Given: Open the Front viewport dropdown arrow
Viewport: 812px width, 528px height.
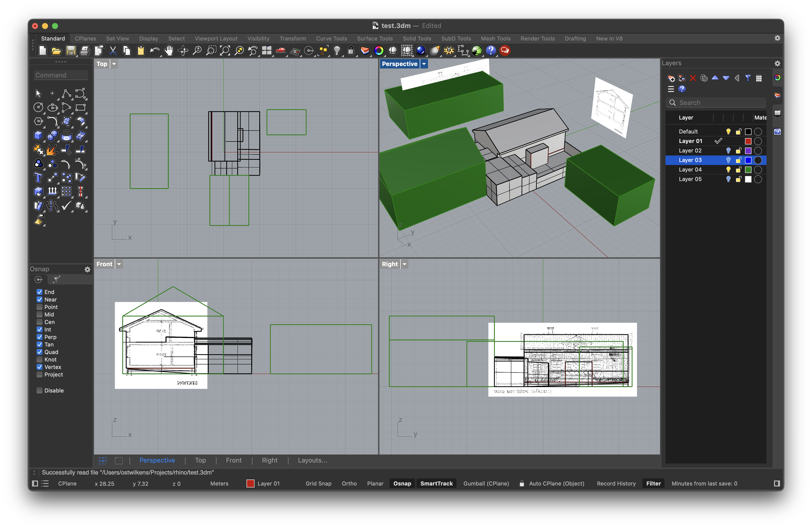Looking at the screenshot, I should pyautogui.click(x=119, y=264).
